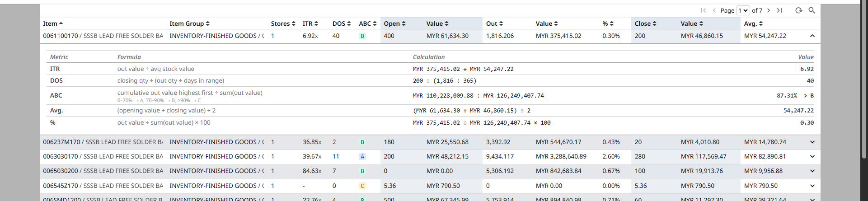
Task: Expand the 0063030170 row details
Action: point(812,156)
